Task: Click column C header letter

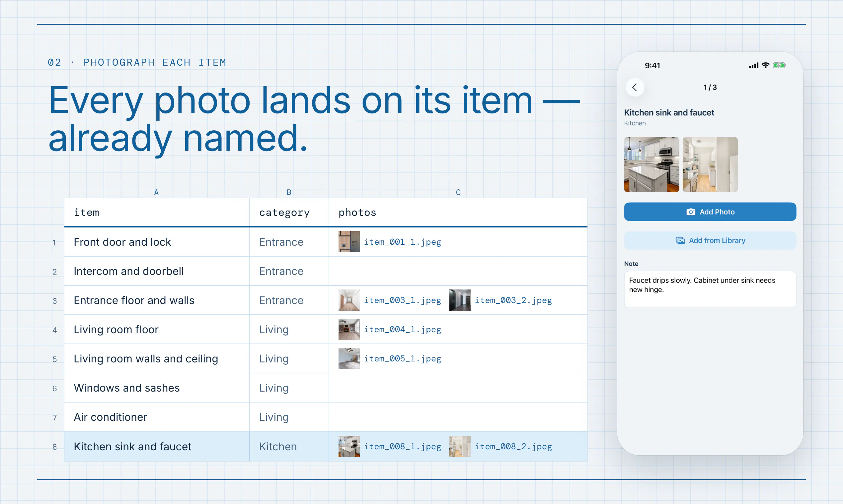Action: (x=458, y=192)
